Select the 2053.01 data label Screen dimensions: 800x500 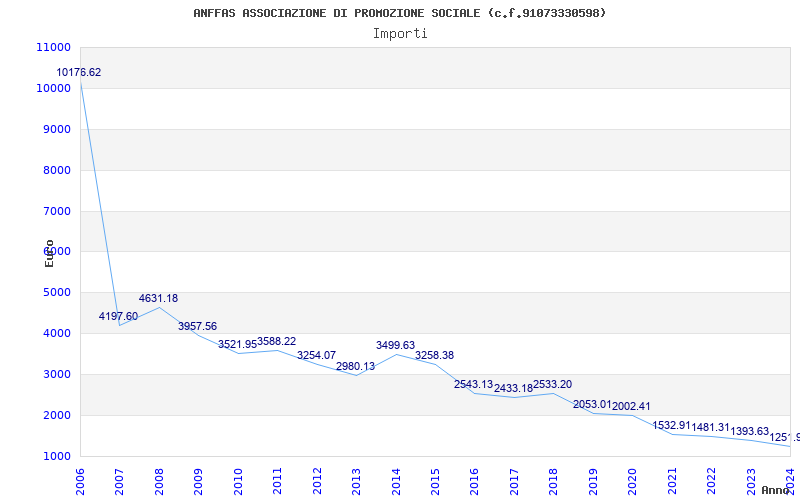coord(592,405)
